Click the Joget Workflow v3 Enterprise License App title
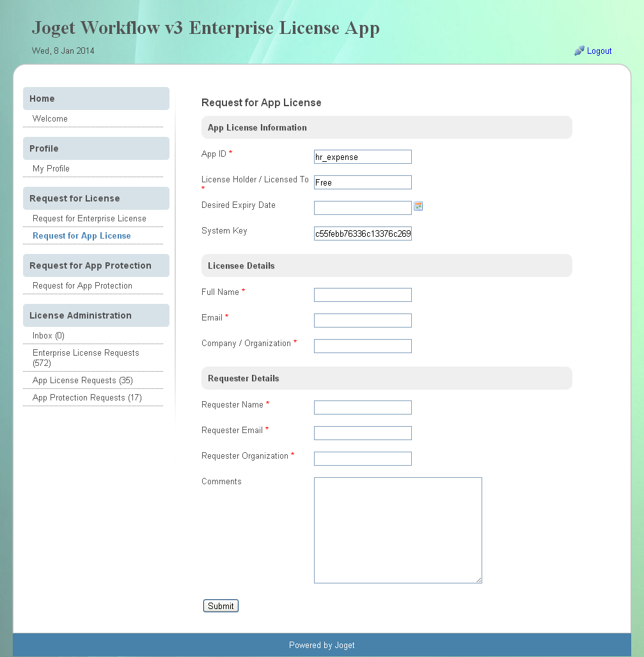The image size is (644, 657). point(206,28)
